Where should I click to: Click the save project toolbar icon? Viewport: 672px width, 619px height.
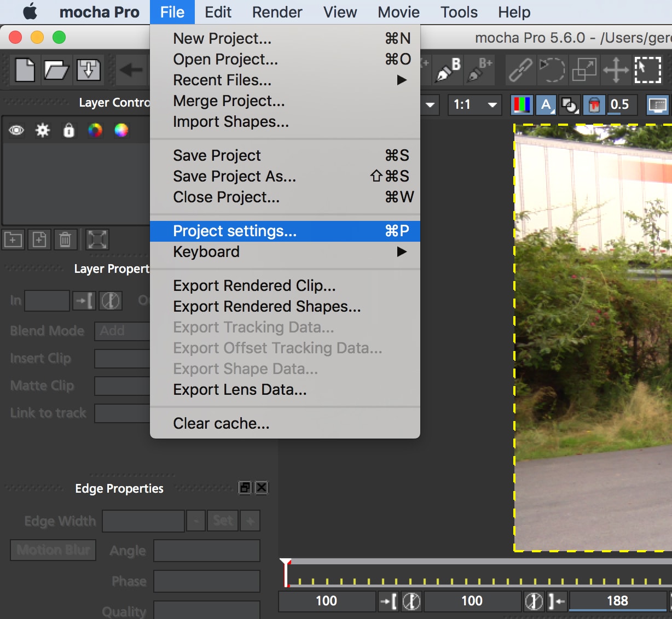pyautogui.click(x=88, y=70)
